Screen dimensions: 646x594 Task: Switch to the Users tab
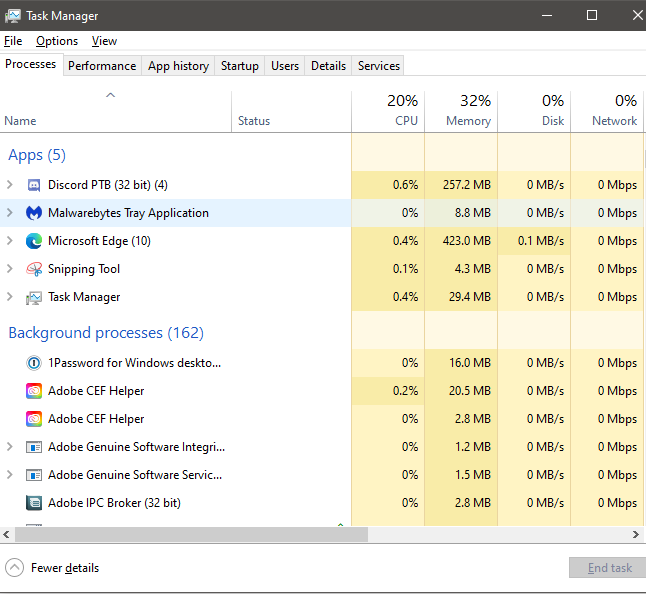click(x=285, y=66)
